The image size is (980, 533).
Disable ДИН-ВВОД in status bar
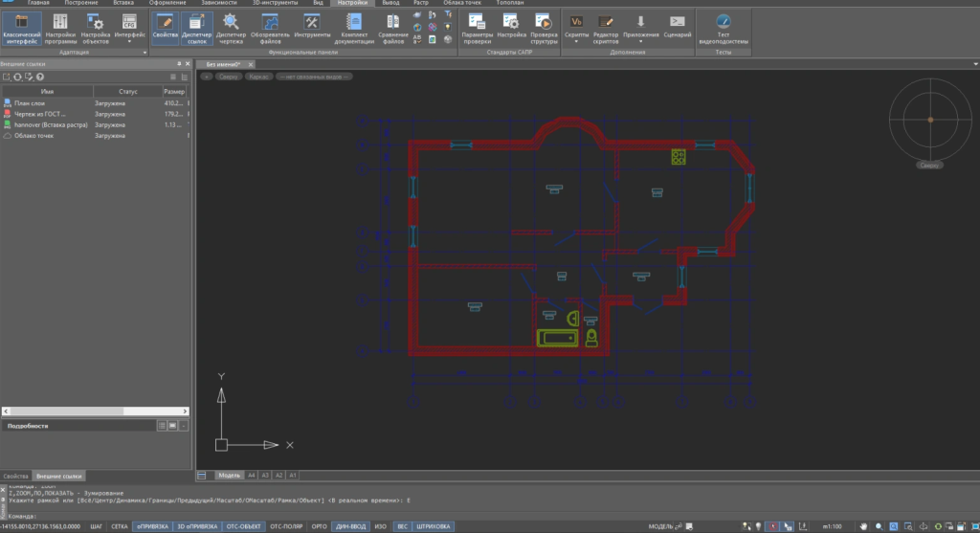coord(348,526)
